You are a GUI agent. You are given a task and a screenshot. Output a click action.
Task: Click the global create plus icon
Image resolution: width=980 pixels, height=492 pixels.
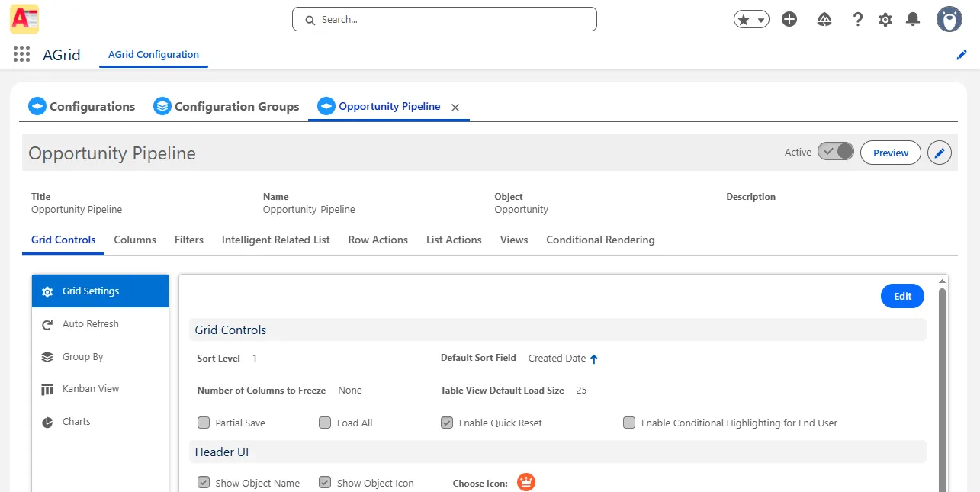click(x=789, y=20)
